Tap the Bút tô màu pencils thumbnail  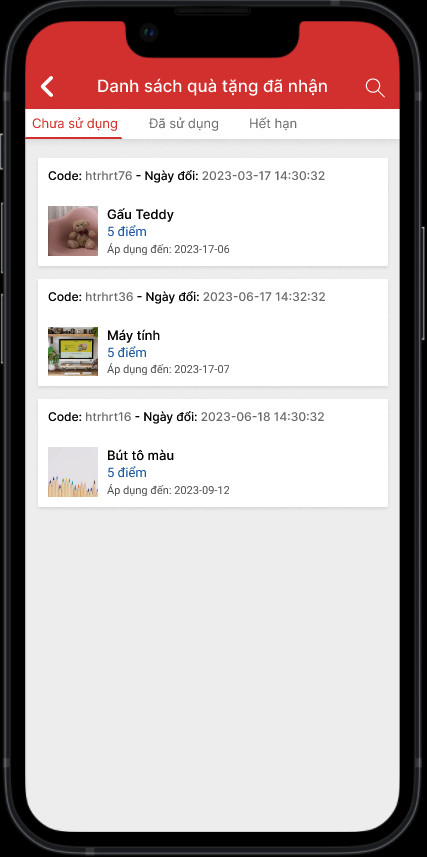coord(73,472)
